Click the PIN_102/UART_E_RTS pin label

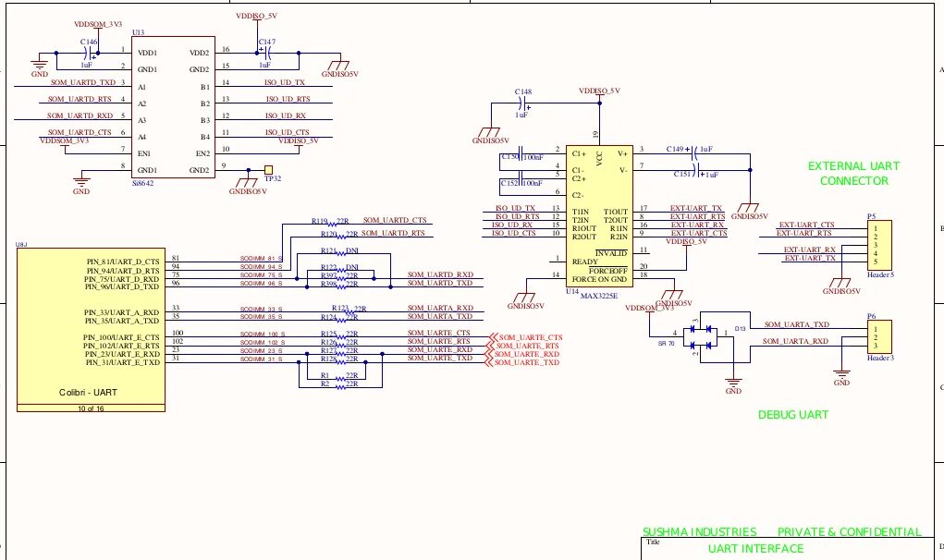tap(121, 346)
